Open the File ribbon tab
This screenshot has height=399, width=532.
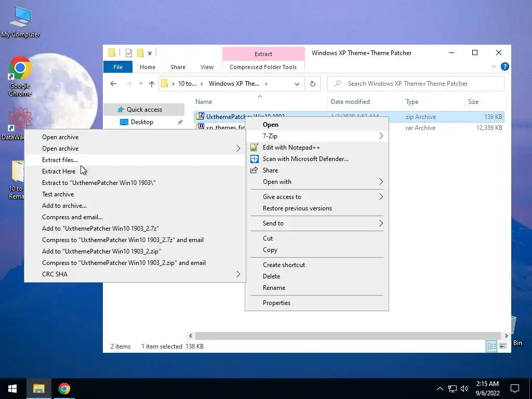pyautogui.click(x=118, y=67)
